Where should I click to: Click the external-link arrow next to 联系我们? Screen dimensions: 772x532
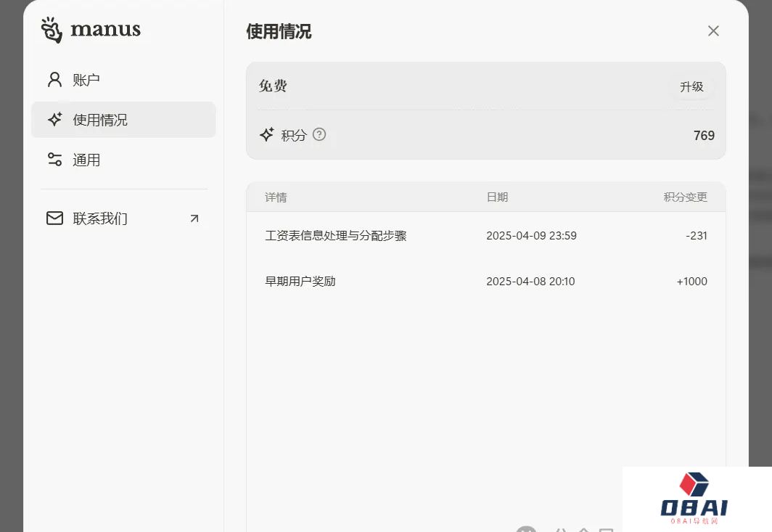tap(194, 218)
